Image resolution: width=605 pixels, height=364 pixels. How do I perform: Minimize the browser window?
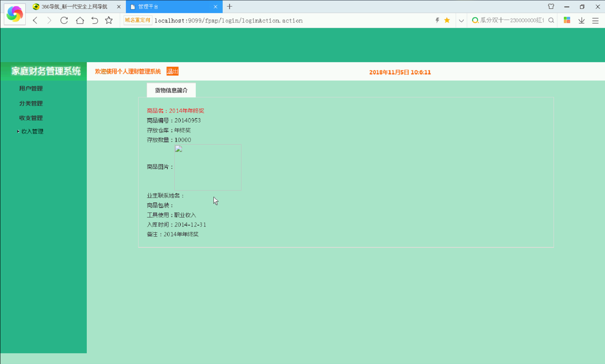567,7
